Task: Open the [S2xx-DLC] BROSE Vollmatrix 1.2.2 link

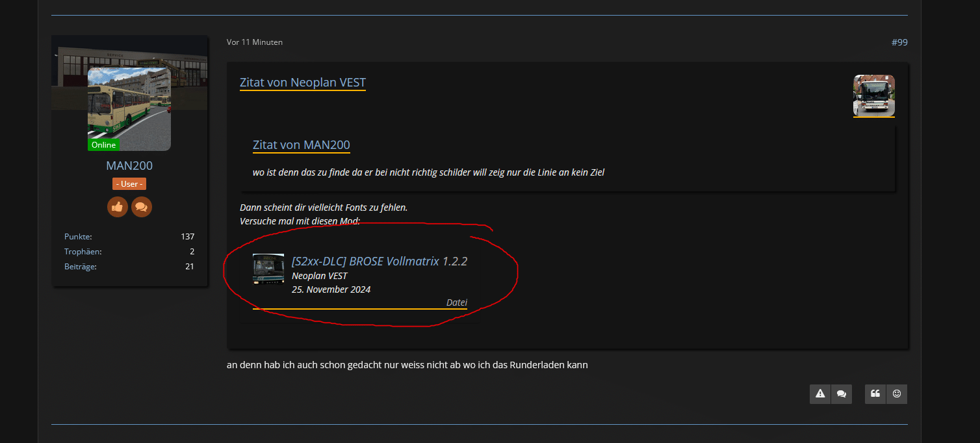Action: point(380,262)
